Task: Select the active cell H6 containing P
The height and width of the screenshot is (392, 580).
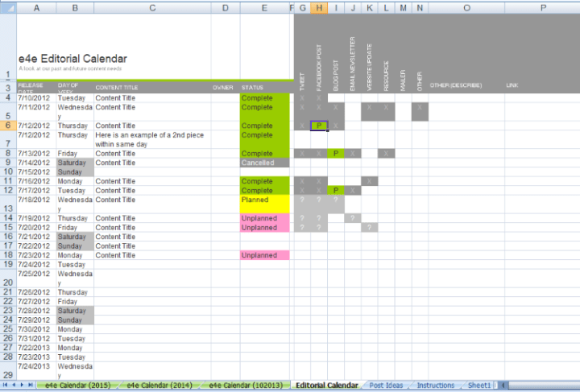Action: click(x=319, y=126)
